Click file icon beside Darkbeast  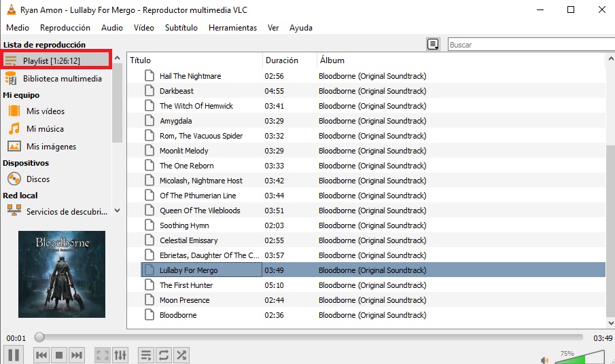point(150,90)
